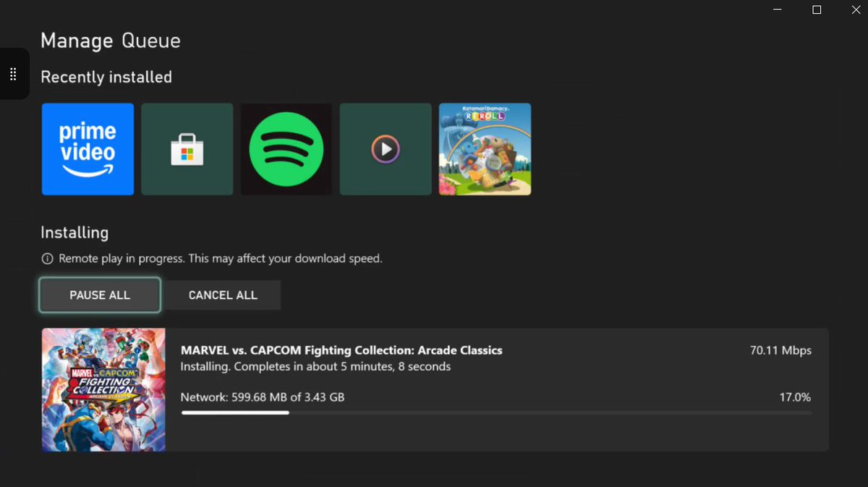Click the Recently installed heading
868x487 pixels.
[106, 77]
